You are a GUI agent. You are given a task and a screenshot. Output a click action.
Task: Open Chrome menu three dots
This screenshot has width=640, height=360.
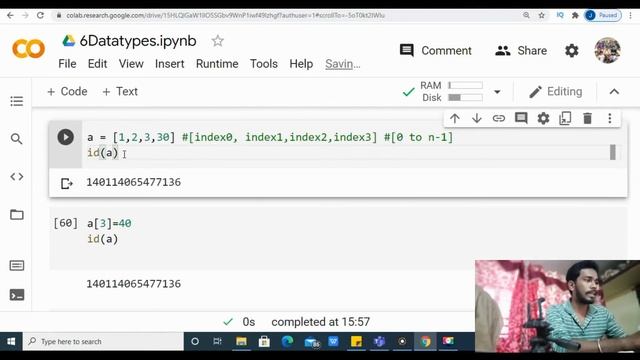[631, 15]
